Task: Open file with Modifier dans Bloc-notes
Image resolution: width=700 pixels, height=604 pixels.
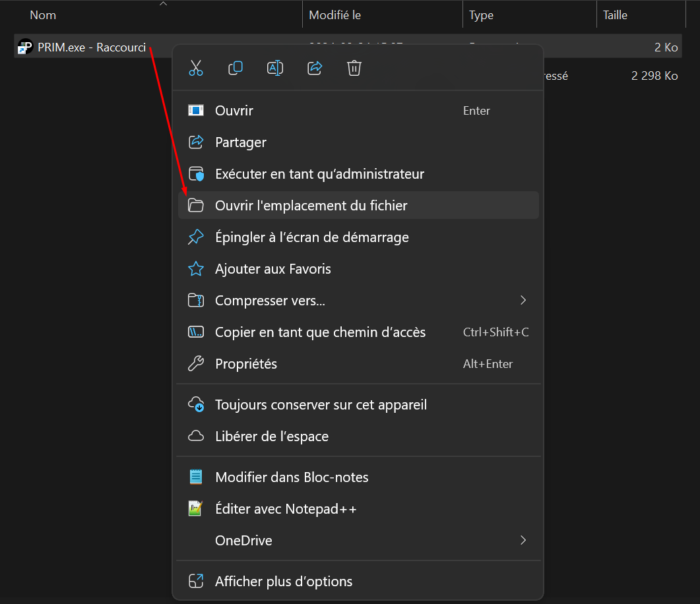Action: coord(292,477)
